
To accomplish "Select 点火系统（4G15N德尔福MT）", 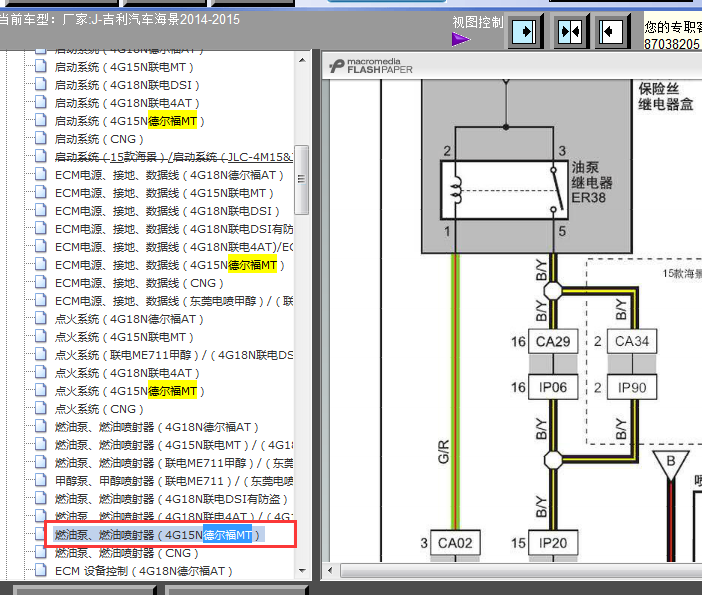I will pyautogui.click(x=129, y=391).
